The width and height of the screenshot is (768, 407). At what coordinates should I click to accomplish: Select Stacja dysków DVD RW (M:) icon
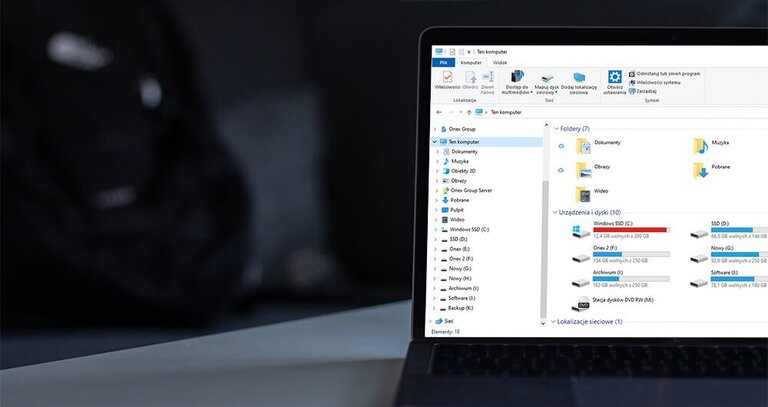[581, 304]
